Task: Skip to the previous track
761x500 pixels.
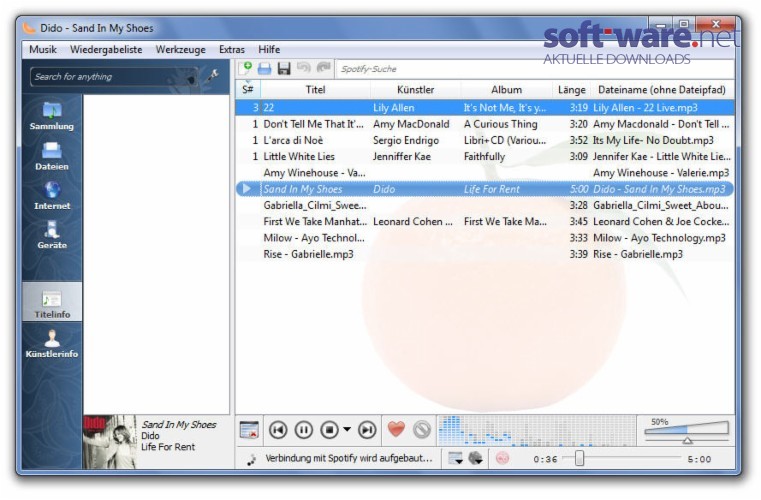Action: (x=278, y=430)
